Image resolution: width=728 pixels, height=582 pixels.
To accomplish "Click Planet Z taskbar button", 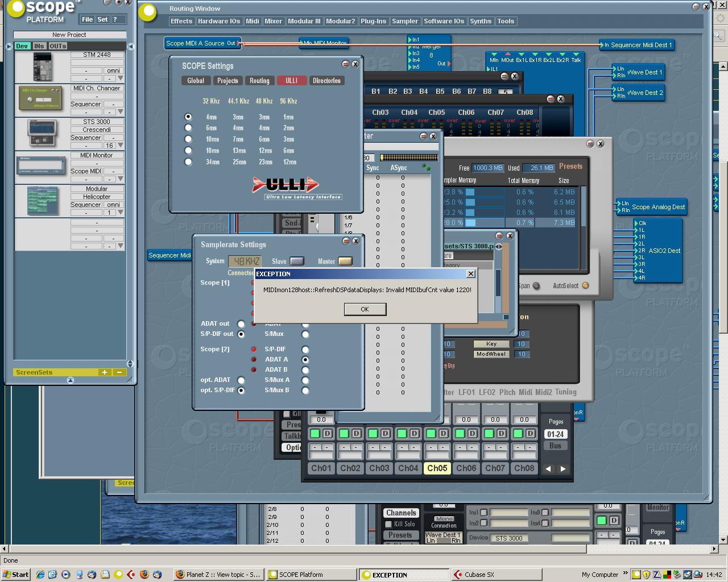I will pyautogui.click(x=218, y=575).
